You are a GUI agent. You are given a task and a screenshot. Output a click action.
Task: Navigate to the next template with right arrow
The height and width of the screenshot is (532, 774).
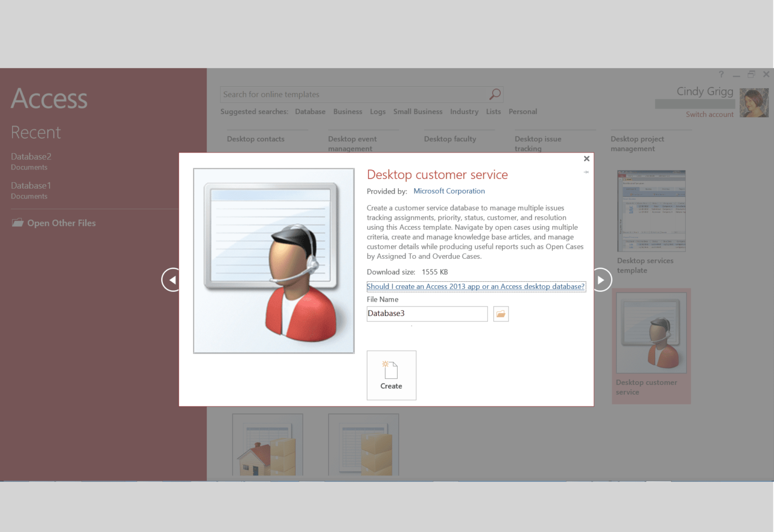(x=601, y=279)
